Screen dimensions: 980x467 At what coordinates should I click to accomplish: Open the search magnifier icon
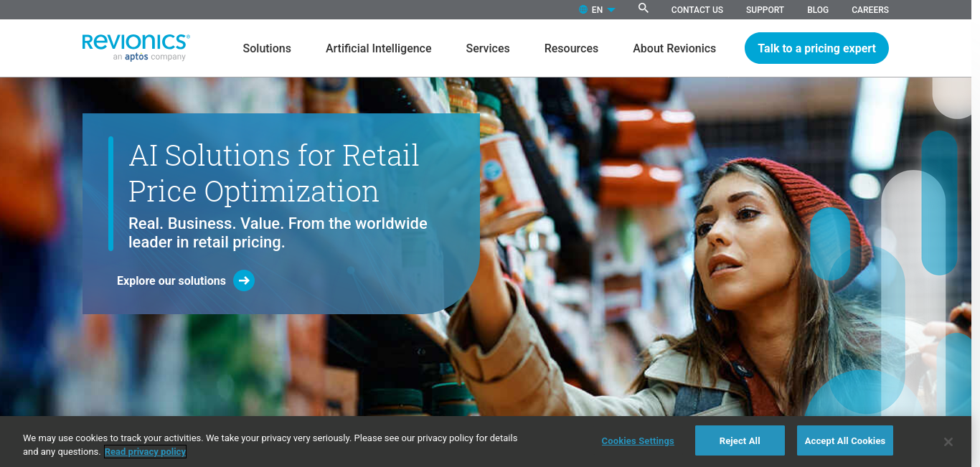click(644, 9)
